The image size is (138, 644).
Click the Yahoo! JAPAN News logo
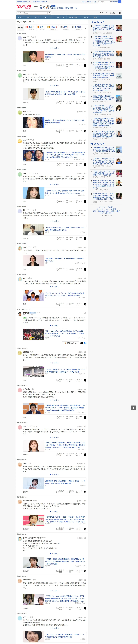pyautogui.click(x=27, y=7)
